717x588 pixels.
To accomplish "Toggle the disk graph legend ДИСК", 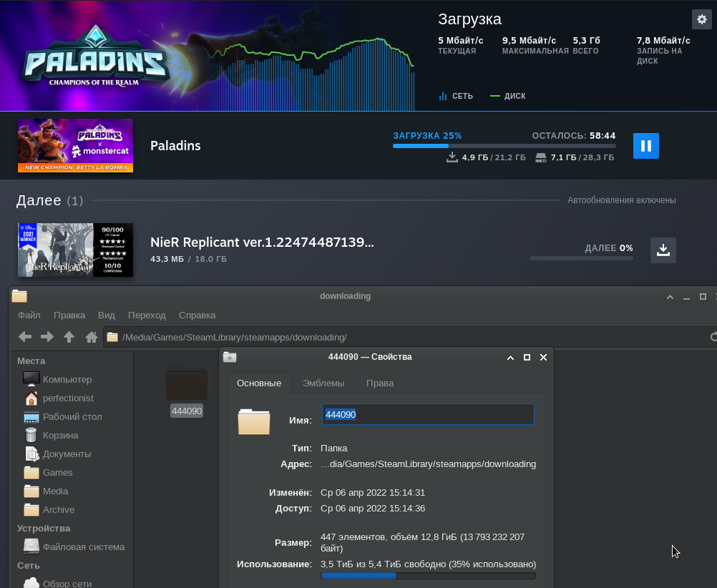I will (x=507, y=96).
